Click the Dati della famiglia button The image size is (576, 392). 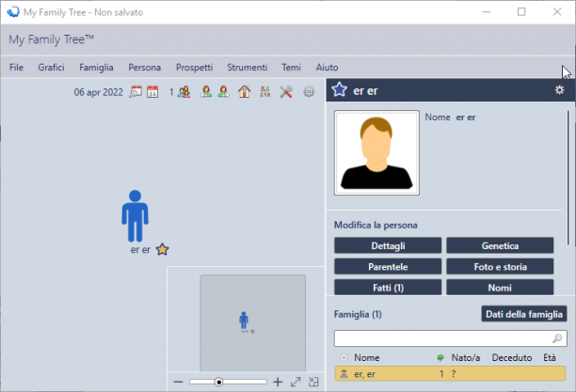click(524, 314)
